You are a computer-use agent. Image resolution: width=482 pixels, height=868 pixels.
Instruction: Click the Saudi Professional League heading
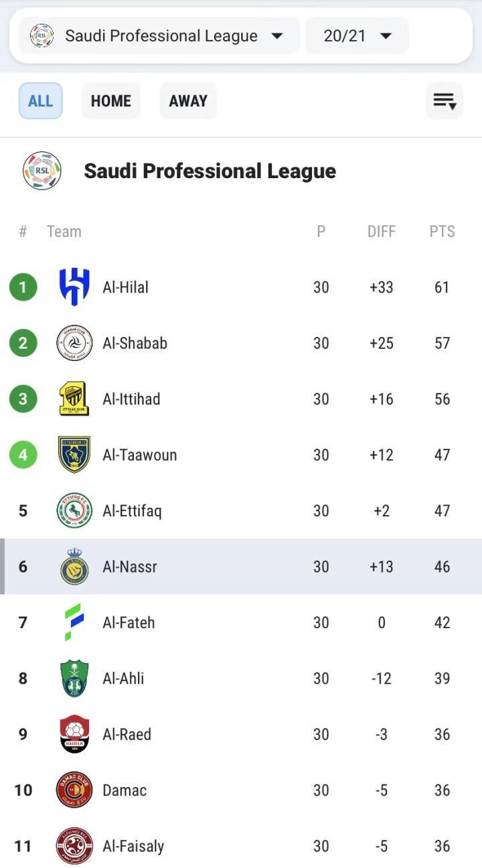(210, 171)
